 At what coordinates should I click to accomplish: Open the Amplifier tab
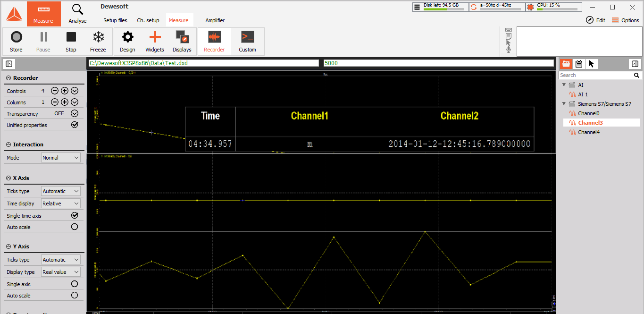[215, 20]
